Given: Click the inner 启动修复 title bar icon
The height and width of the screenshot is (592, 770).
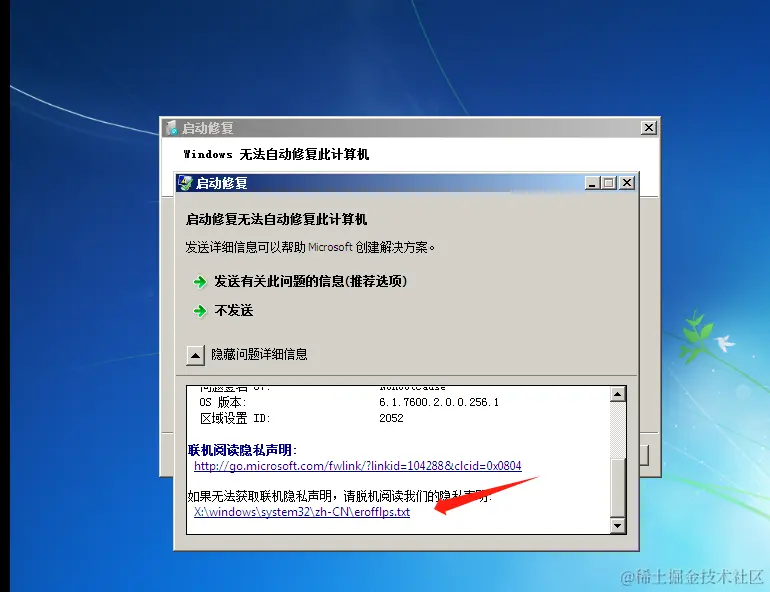Looking at the screenshot, I should 185,183.
